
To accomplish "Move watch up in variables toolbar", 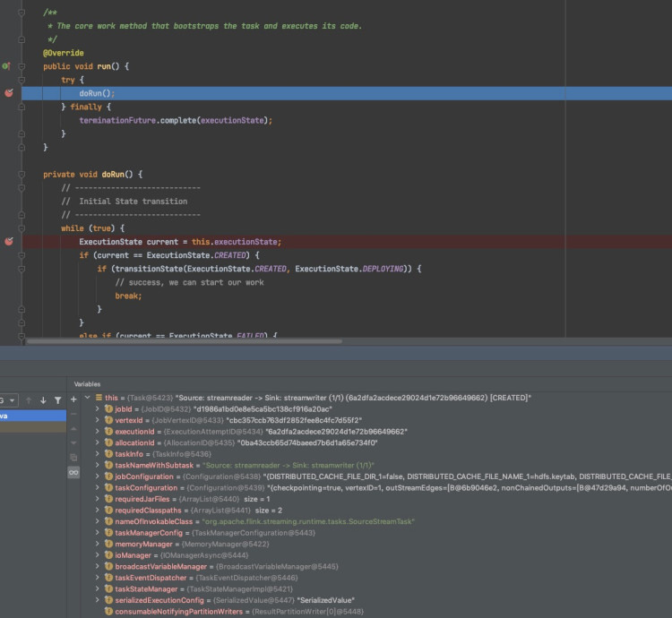I will tap(73, 428).
